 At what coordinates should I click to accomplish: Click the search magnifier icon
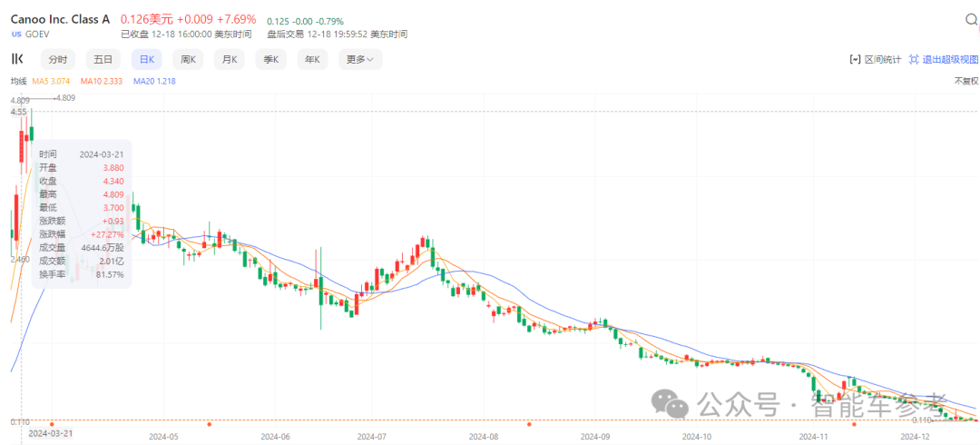pos(972,19)
